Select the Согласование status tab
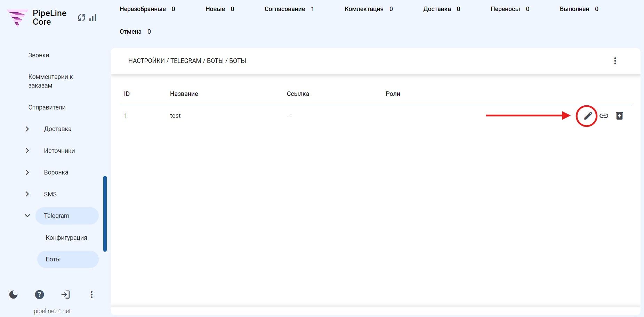This screenshot has width=644, height=317. click(289, 9)
